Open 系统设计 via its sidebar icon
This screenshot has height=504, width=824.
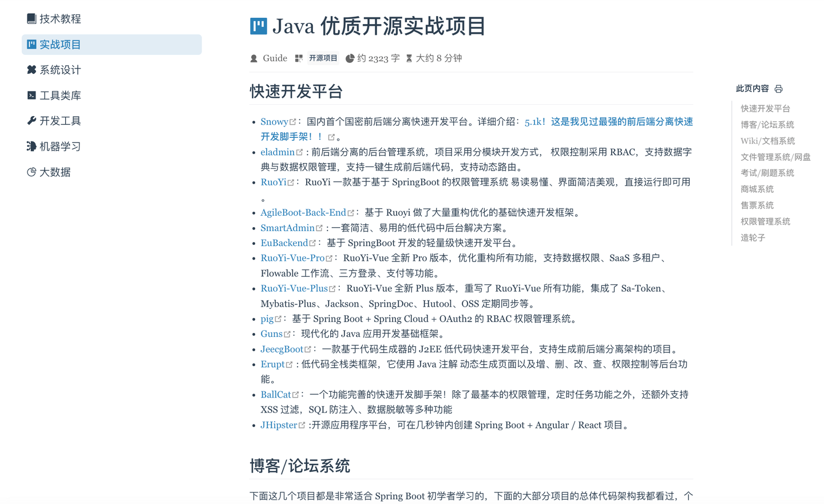tap(31, 70)
